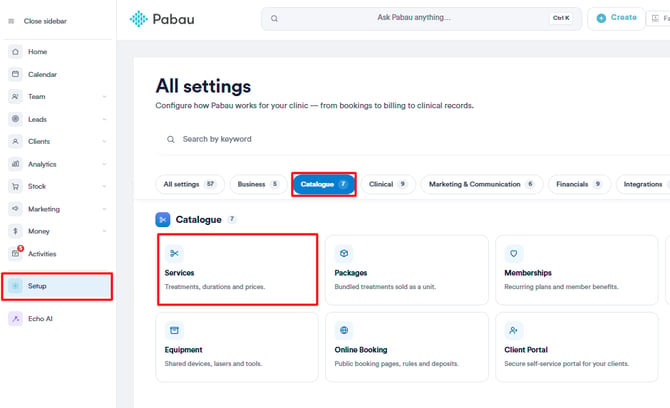Click the All settings heading text
The height and width of the screenshot is (408, 670).
pyautogui.click(x=203, y=86)
